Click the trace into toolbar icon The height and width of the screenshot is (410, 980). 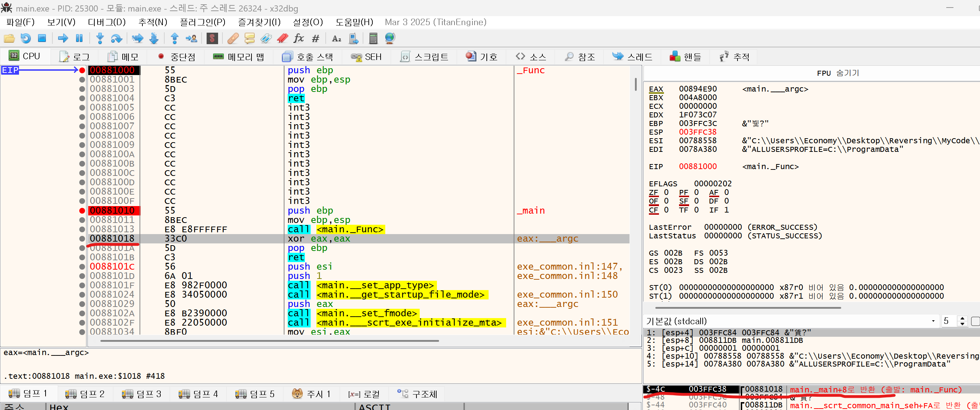click(137, 38)
